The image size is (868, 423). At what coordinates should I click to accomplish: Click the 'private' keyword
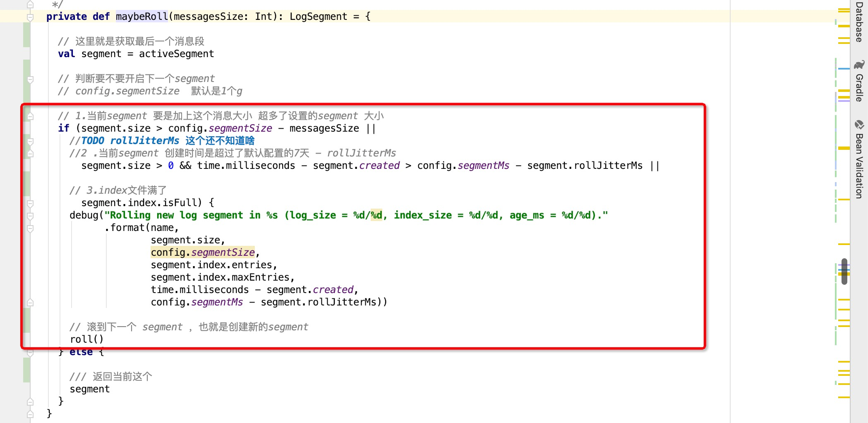(x=67, y=17)
